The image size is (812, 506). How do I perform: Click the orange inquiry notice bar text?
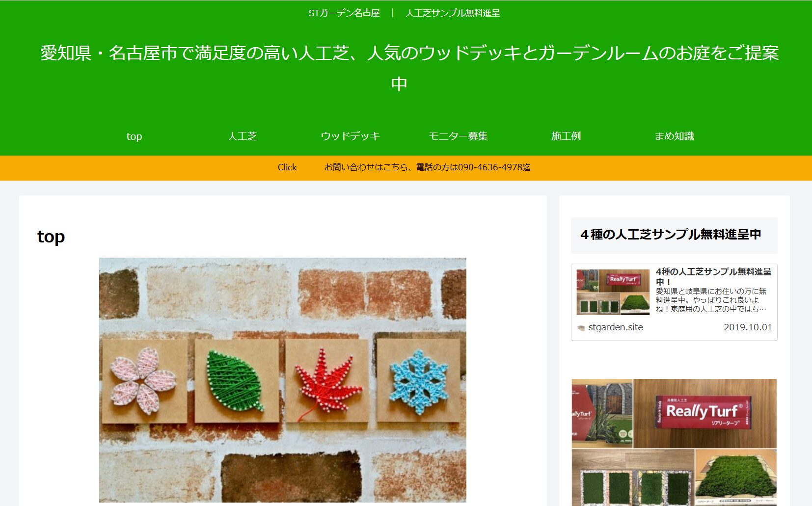pyautogui.click(x=427, y=167)
